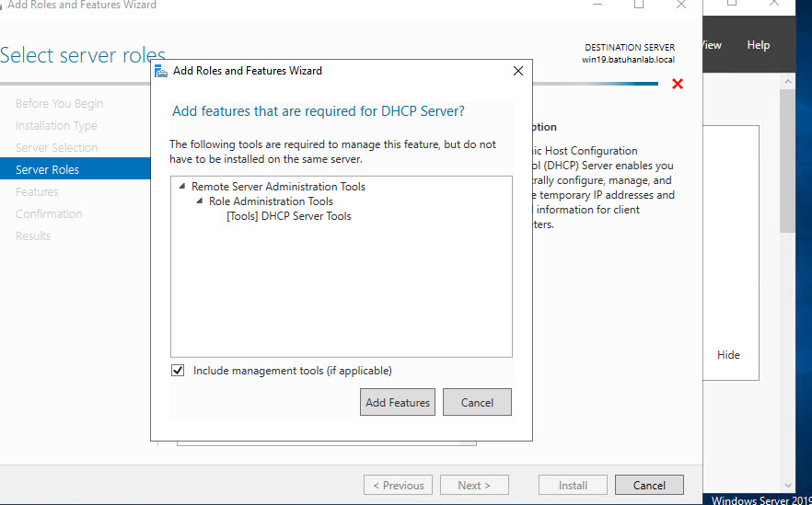
Task: Select the [Tools] DHCP Server Tools item
Action: click(288, 216)
